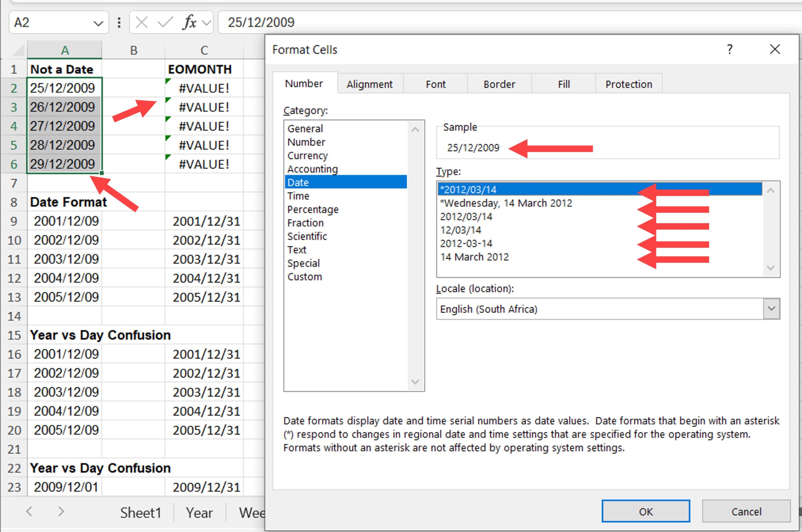Screen dimensions: 802x532
Task: Click the next sheet navigation arrow
Action: point(61,512)
